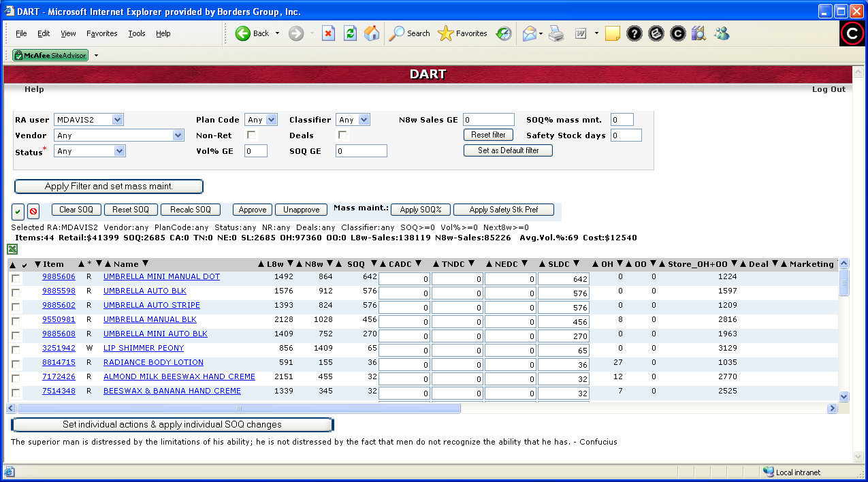This screenshot has width=868, height=482.
Task: Click the Clear SOQ button
Action: coord(76,210)
